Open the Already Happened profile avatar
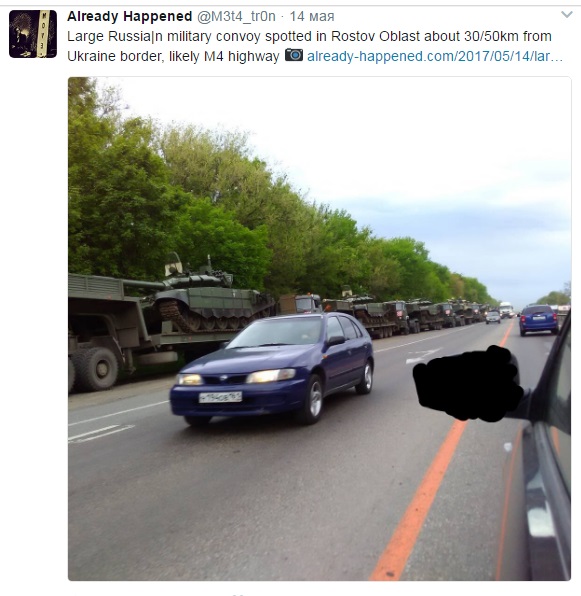 (33, 34)
